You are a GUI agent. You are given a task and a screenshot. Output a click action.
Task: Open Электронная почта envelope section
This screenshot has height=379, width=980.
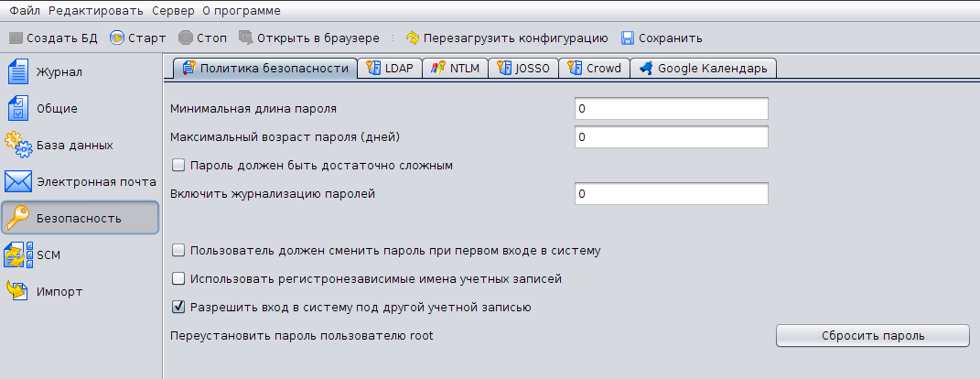click(x=19, y=181)
